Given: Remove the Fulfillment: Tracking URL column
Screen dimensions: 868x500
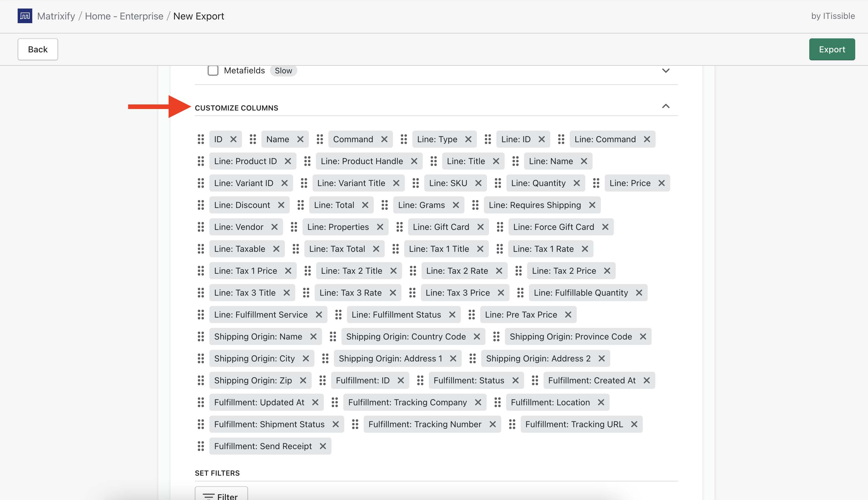Looking at the screenshot, I should tap(634, 424).
